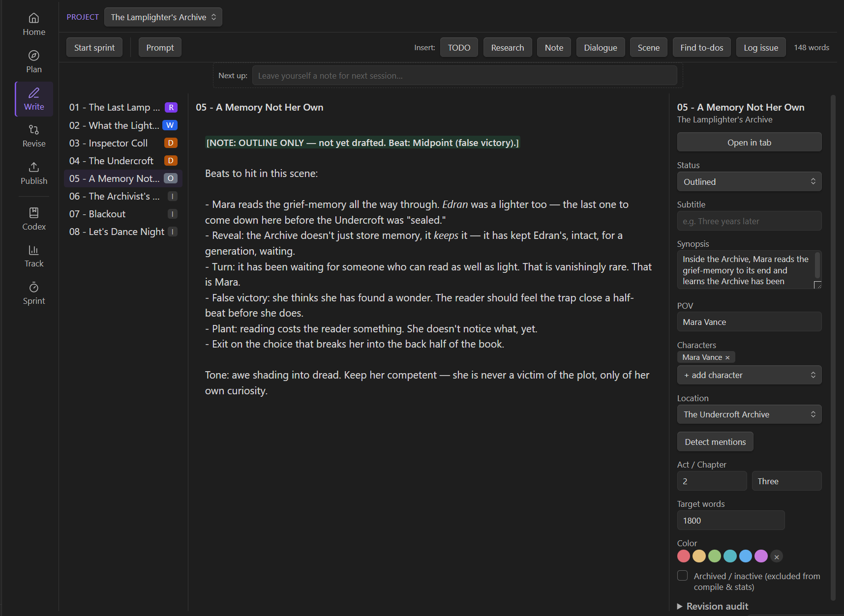Click the outline-only note highlighted in the editor
The width and height of the screenshot is (844, 616).
point(362,143)
